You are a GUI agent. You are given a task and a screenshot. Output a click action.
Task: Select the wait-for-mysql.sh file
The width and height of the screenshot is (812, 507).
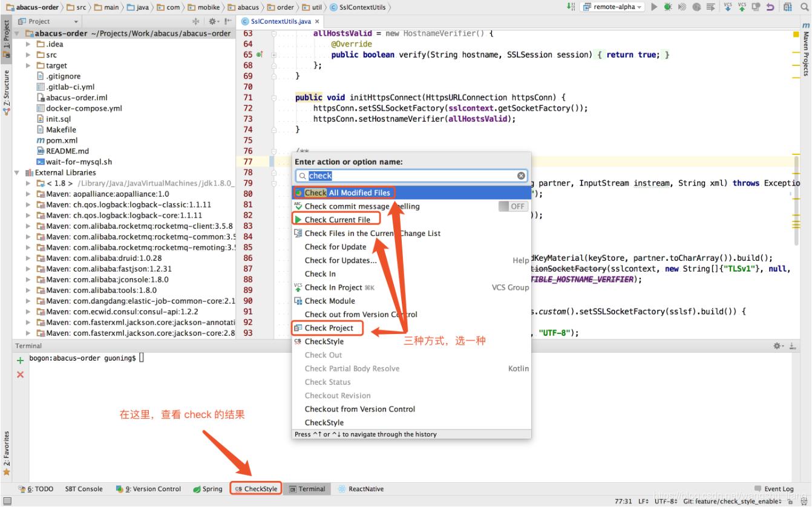pos(74,162)
